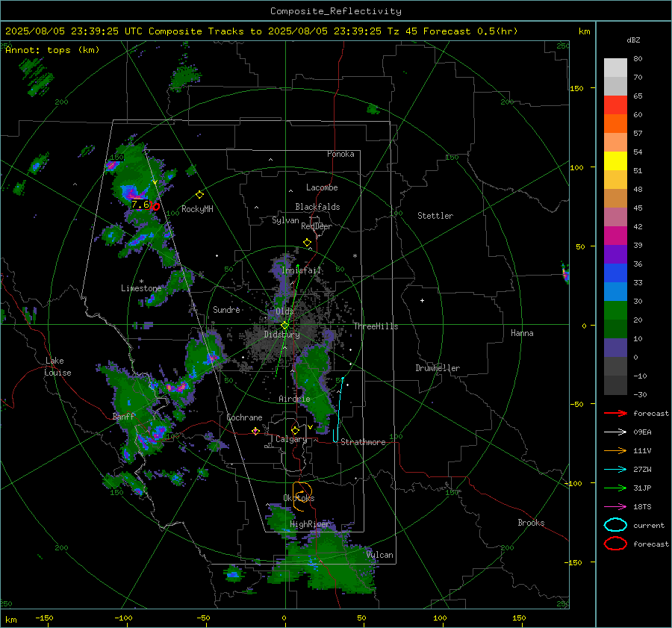Select the cyan 27ZW track arrow in legend
The width and height of the screenshot is (672, 628).
click(x=615, y=470)
